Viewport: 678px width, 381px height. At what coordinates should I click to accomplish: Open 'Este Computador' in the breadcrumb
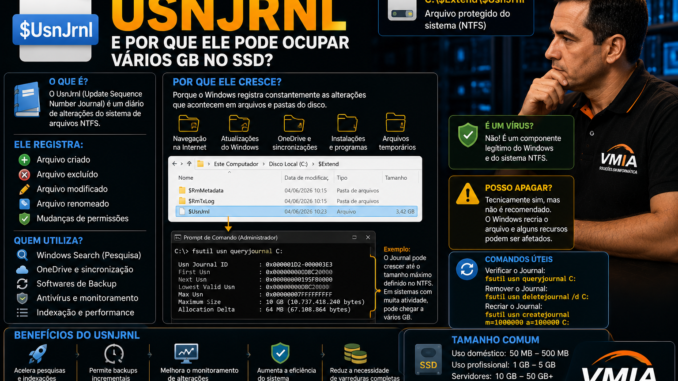(x=236, y=164)
